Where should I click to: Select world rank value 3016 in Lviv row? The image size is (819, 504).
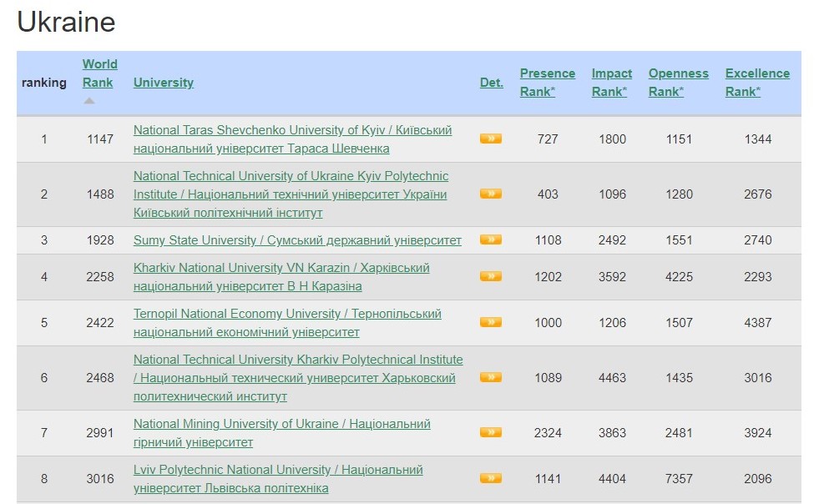[99, 478]
